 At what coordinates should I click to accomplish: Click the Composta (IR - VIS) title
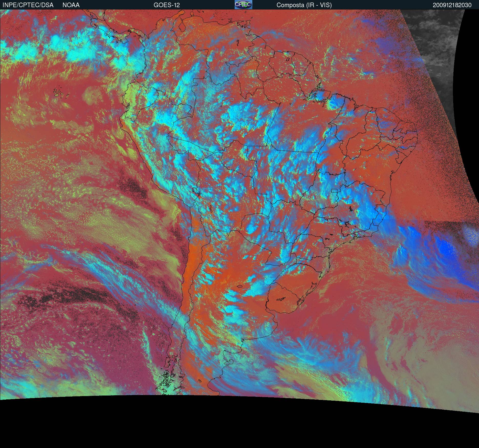(304, 5)
